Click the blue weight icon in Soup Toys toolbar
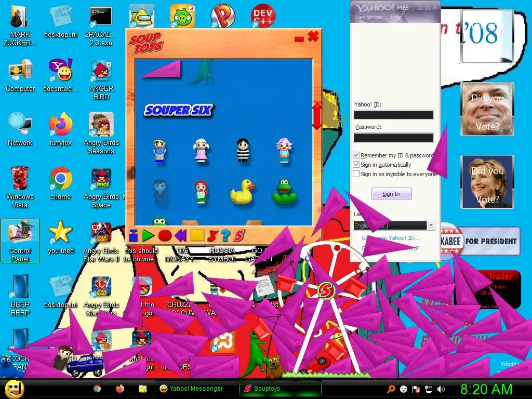Image resolution: width=532 pixels, height=399 pixels. pyautogui.click(x=134, y=235)
